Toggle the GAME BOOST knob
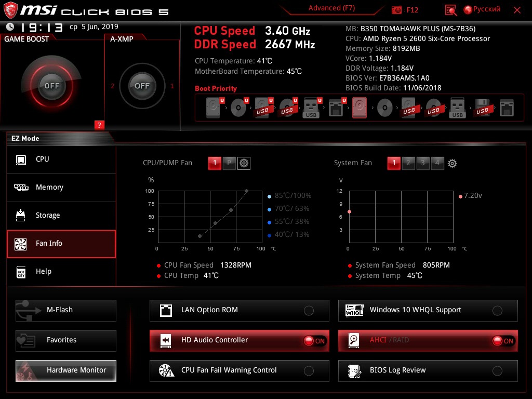This screenshot has height=399, width=532. 51,86
